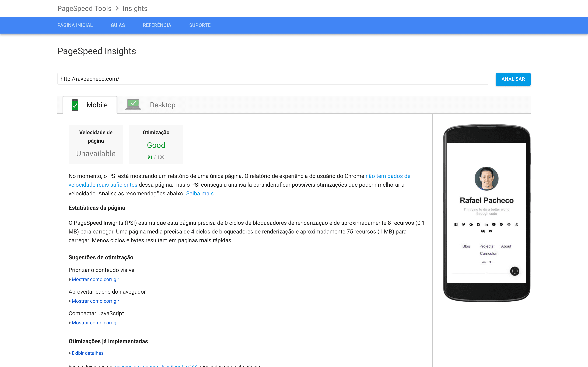Click the GitHub cat icon in preview

509,224
